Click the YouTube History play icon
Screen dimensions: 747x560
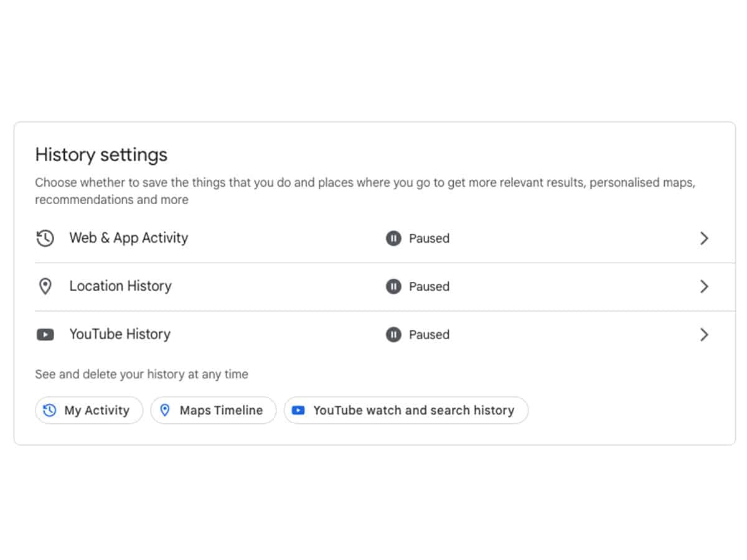45,335
